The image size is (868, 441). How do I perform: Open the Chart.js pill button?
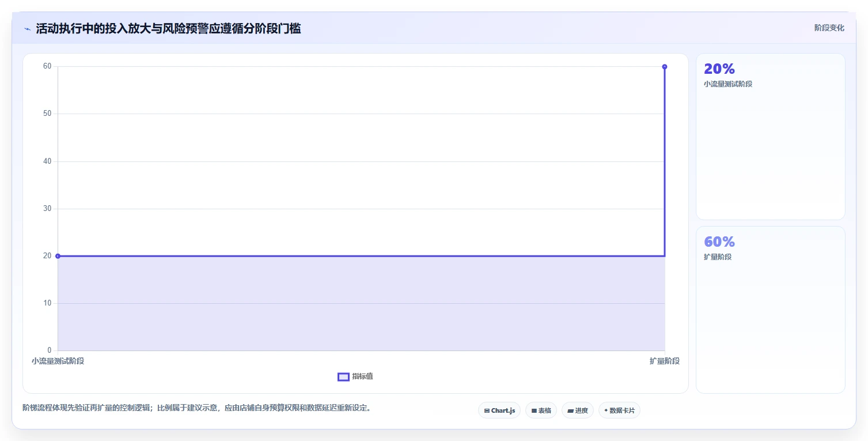(x=499, y=410)
